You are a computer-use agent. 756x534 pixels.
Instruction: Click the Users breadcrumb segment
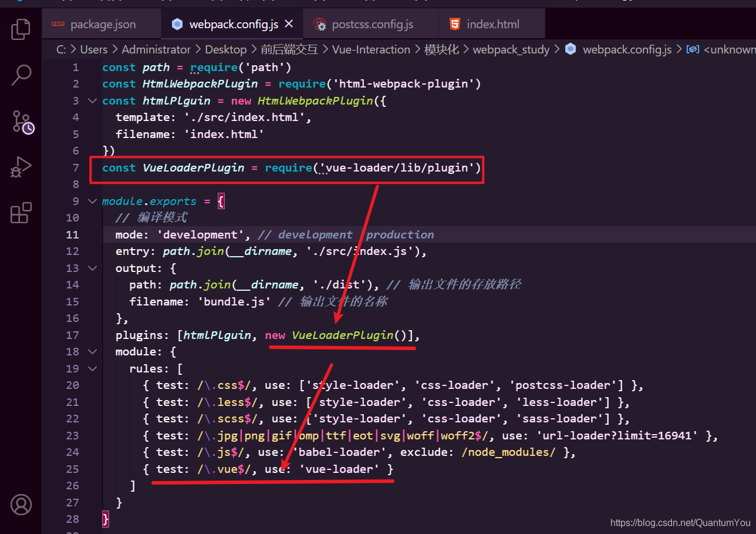(x=94, y=49)
